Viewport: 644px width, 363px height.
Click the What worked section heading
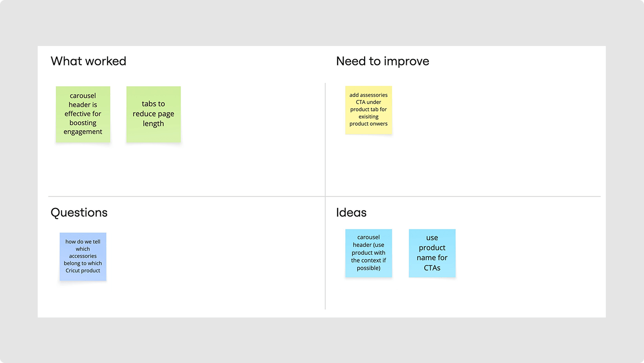point(89,61)
